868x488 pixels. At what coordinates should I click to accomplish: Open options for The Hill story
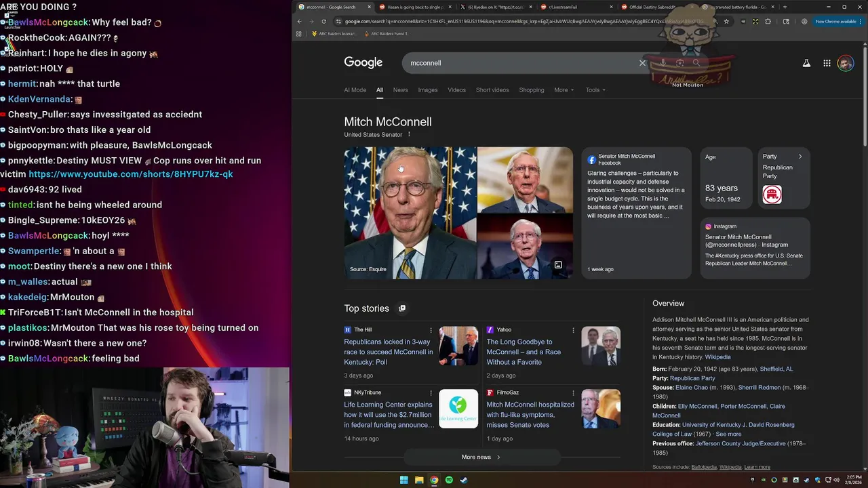[431, 330]
